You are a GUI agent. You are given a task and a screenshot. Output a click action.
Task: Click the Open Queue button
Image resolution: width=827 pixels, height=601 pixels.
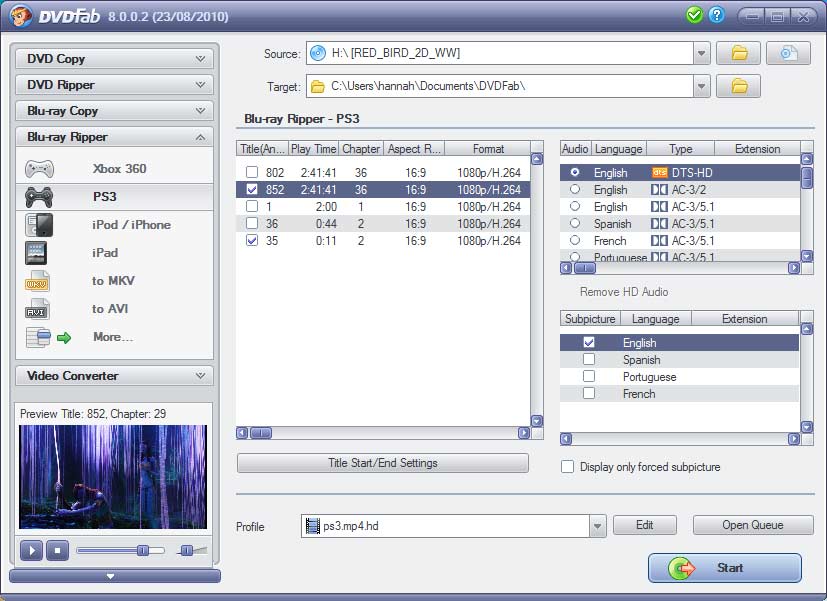[x=753, y=525]
